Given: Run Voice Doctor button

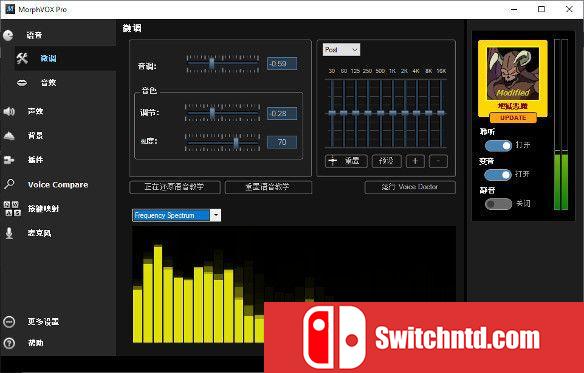Looking at the screenshot, I should tap(410, 187).
